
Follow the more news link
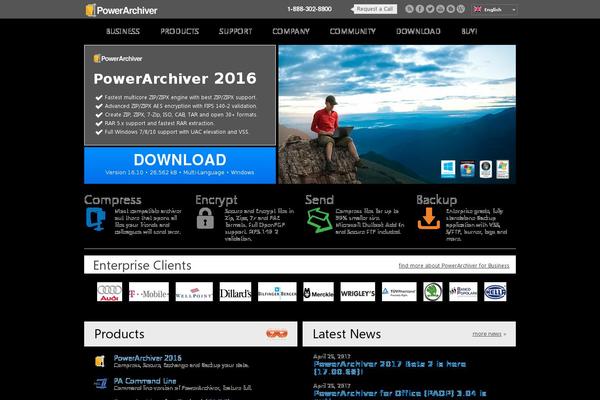pyautogui.click(x=489, y=334)
